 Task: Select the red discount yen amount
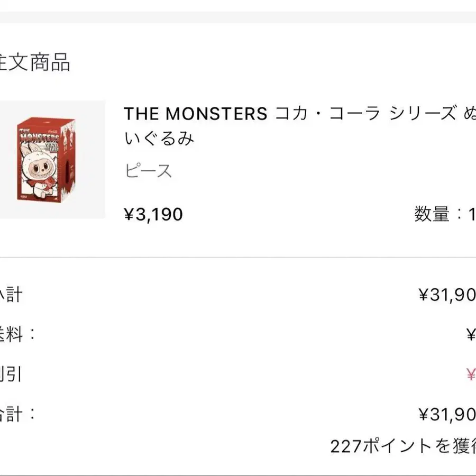click(x=471, y=374)
